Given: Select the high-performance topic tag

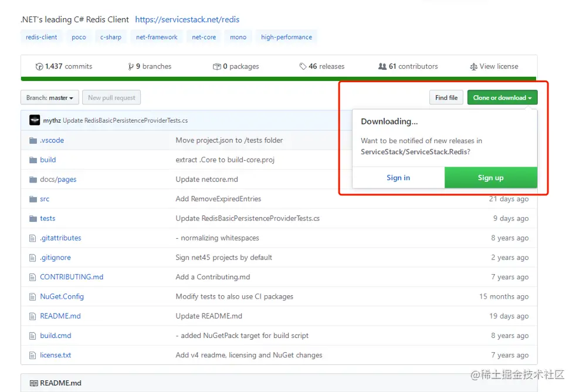Looking at the screenshot, I should click(286, 37).
